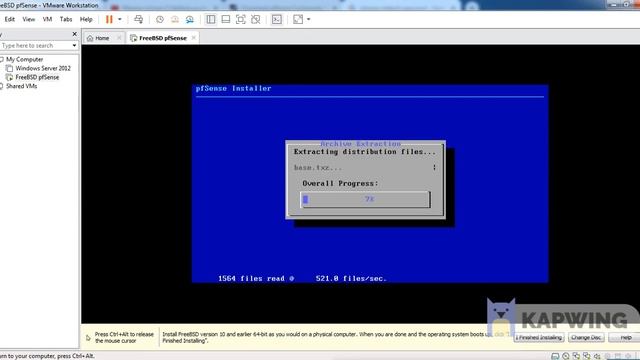Screen dimensions: 640x360
Task: Click the installer overall progress bar
Action: [365, 199]
